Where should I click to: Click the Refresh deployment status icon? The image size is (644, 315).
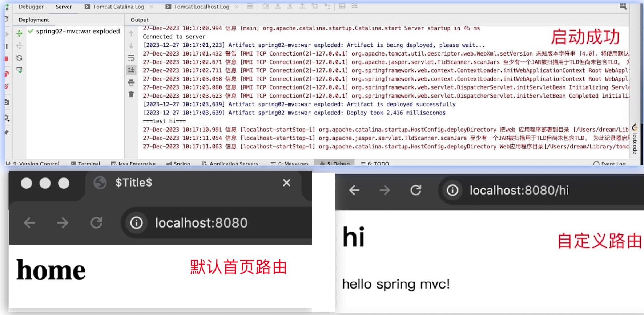19,58
